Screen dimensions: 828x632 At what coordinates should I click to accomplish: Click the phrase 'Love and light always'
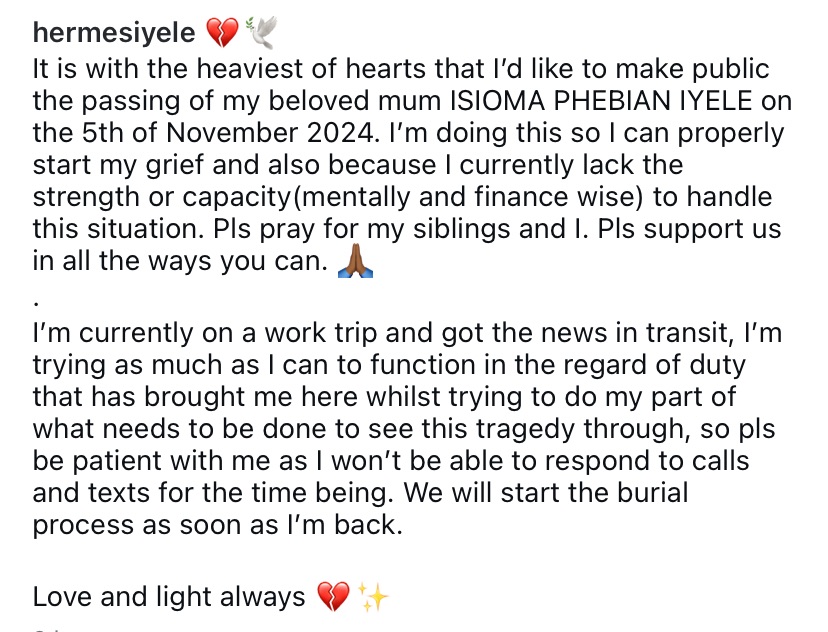coord(169,597)
